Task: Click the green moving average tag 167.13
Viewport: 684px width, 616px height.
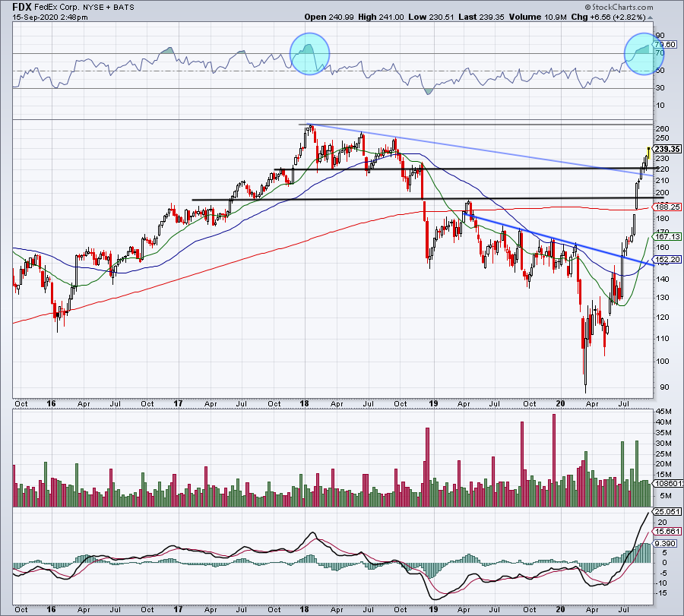Action: click(x=667, y=236)
